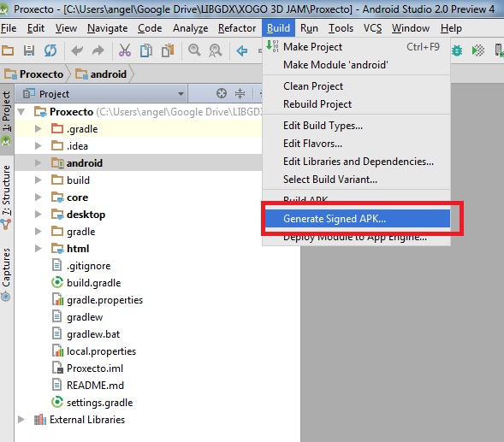Choose Select Build Variant... entry
This screenshot has height=442, width=504.
356,180
